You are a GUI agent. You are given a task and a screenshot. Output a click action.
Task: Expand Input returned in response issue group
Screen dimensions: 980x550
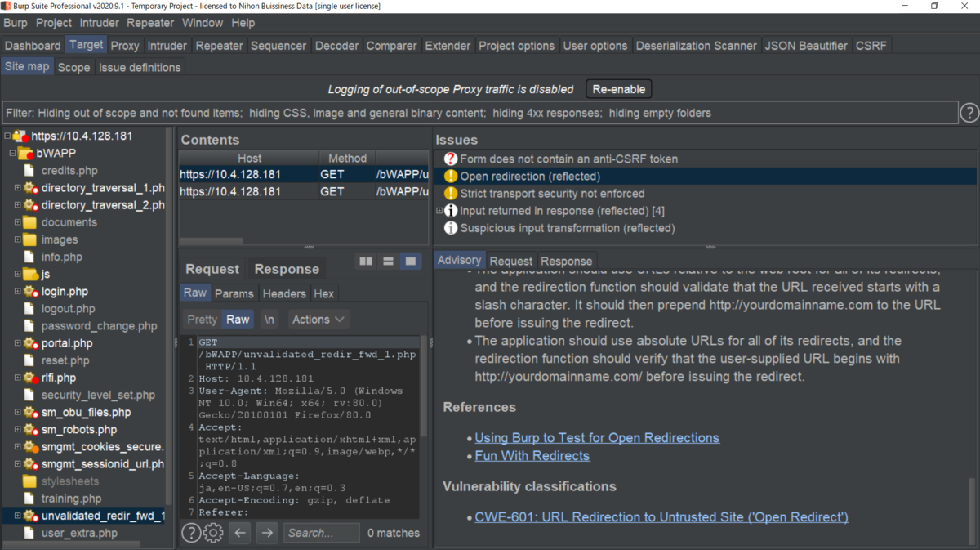(439, 211)
